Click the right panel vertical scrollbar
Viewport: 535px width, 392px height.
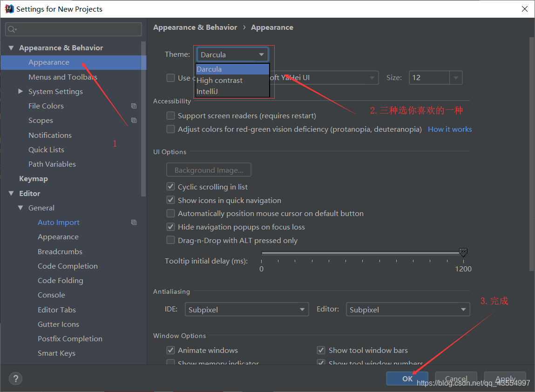532,154
